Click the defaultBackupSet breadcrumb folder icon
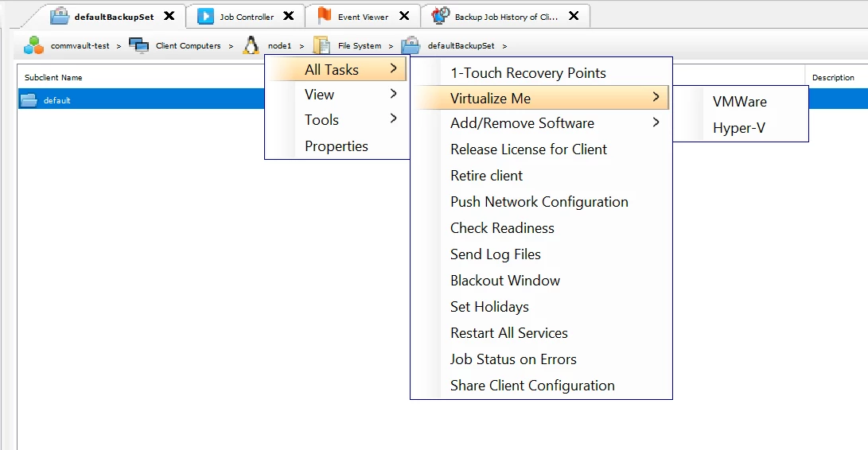 pyautogui.click(x=411, y=45)
